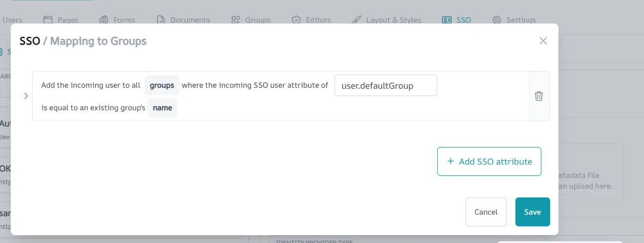The image size is (644, 243).
Task: Switch to the Documents tab
Action: tap(183, 20)
